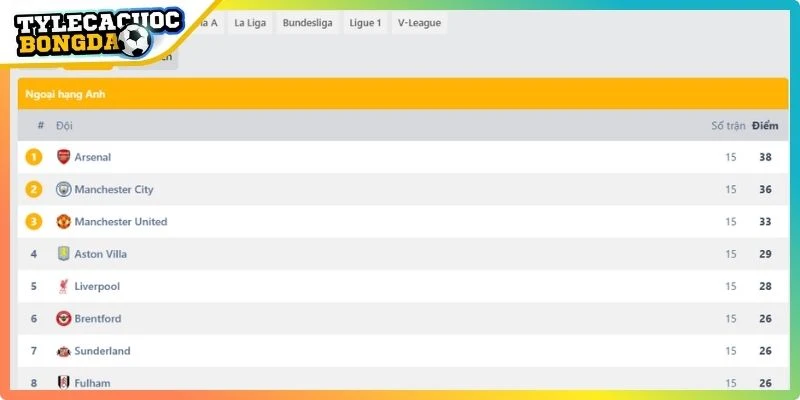Switch to the La Liga tab

(250, 23)
